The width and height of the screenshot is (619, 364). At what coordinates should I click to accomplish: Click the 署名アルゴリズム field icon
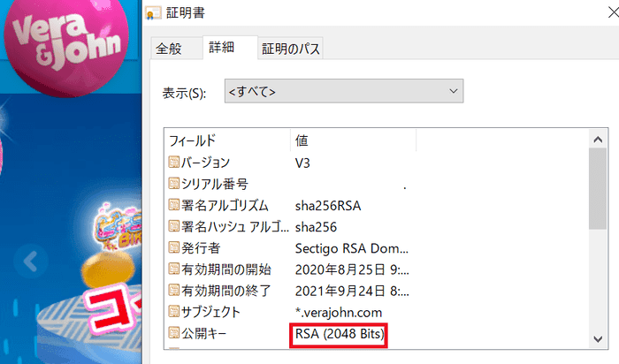point(173,206)
